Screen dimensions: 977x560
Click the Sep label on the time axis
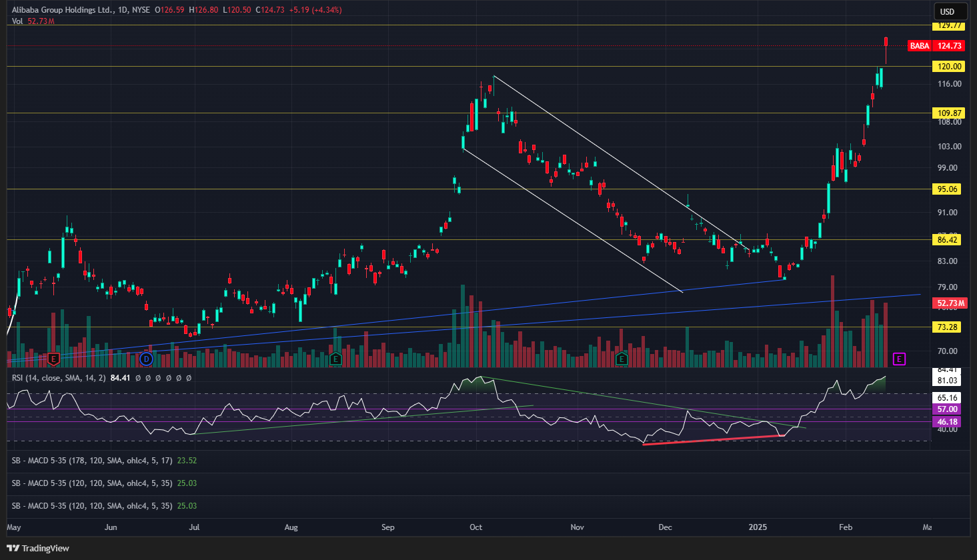(388, 527)
